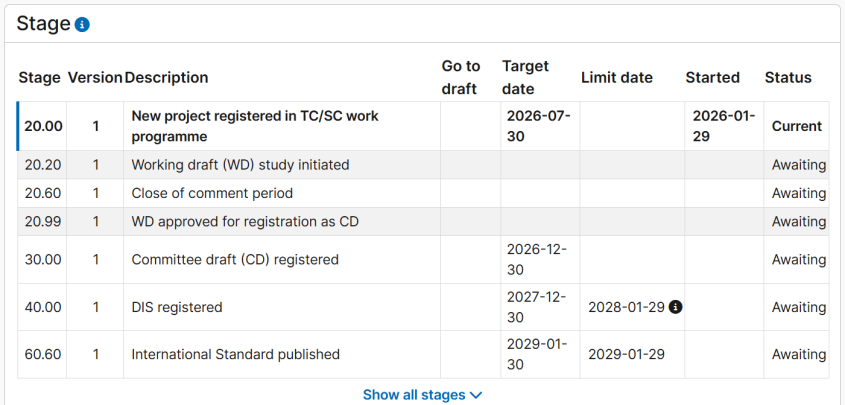Click the 2026-01-29 started date cell
The width and height of the screenshot is (845, 405).
pos(724,126)
